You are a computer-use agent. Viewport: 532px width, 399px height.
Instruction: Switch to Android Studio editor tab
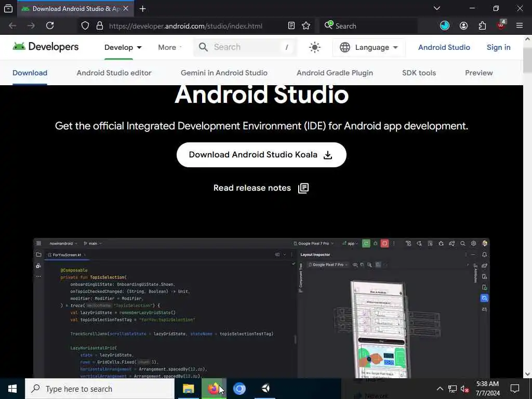[x=114, y=73]
